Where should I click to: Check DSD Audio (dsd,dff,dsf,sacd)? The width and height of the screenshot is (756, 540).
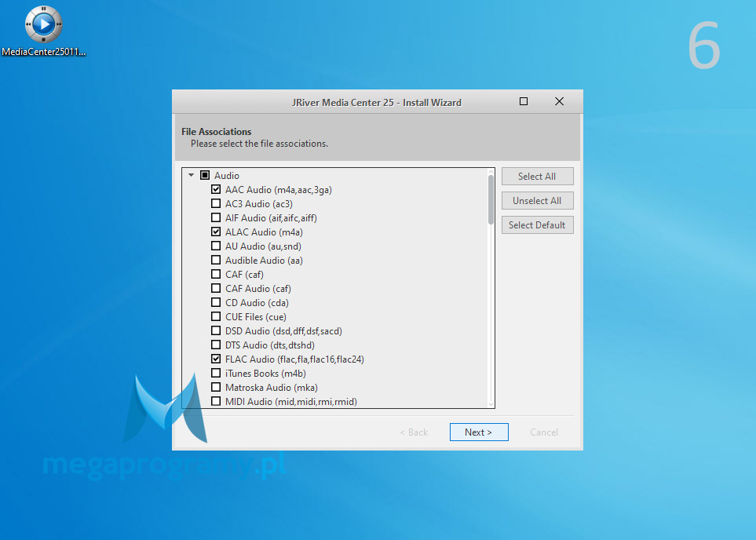click(216, 330)
